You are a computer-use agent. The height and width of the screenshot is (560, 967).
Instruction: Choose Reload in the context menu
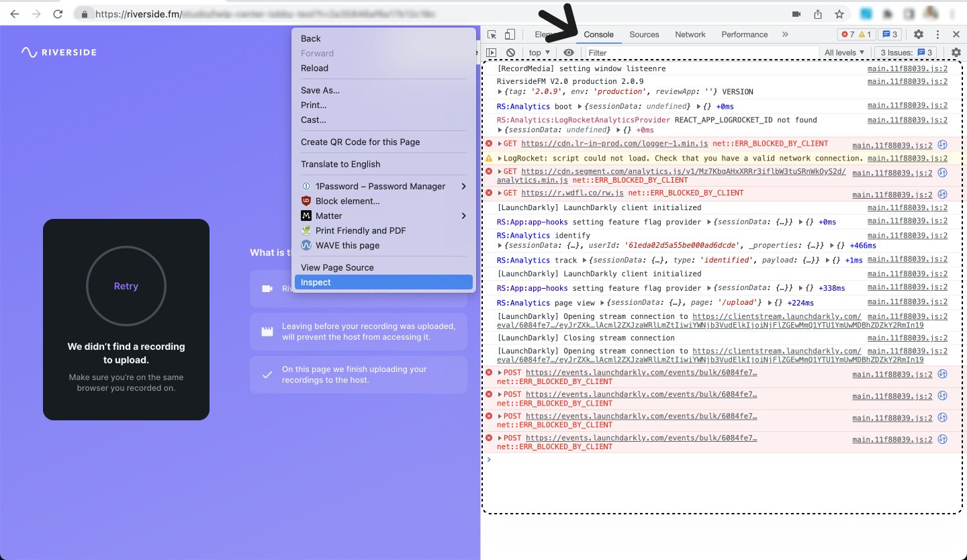[383, 68]
